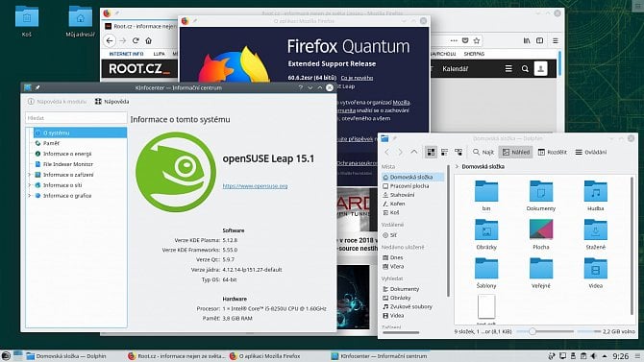Expand 'Informace o síti' tree node
This screenshot has height=362, width=644.
(29, 185)
